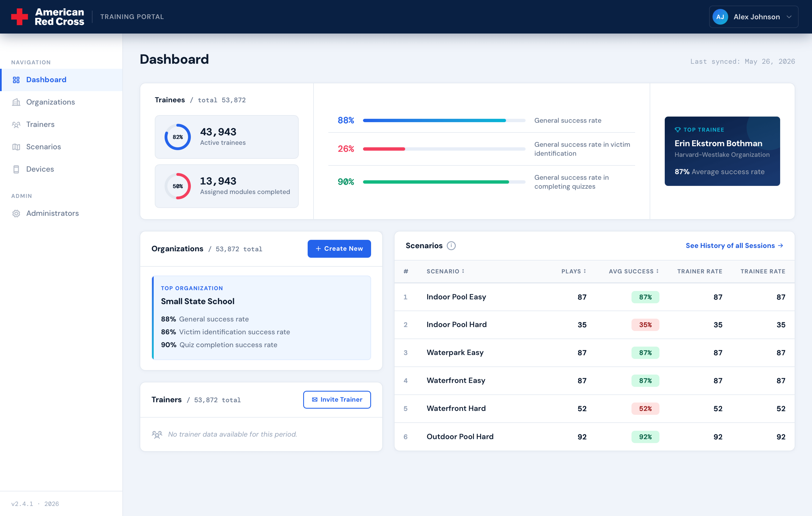Sort table by Avg Success column arrows
This screenshot has width=812, height=516.
point(658,271)
